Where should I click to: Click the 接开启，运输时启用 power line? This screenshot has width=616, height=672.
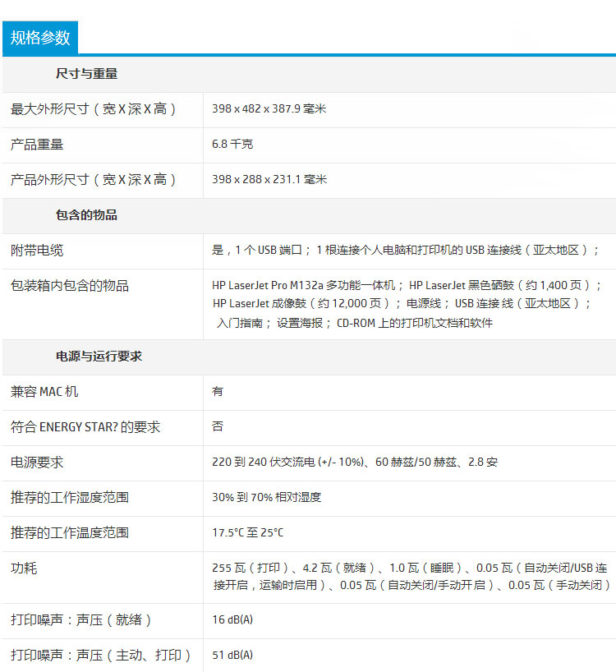412,585
